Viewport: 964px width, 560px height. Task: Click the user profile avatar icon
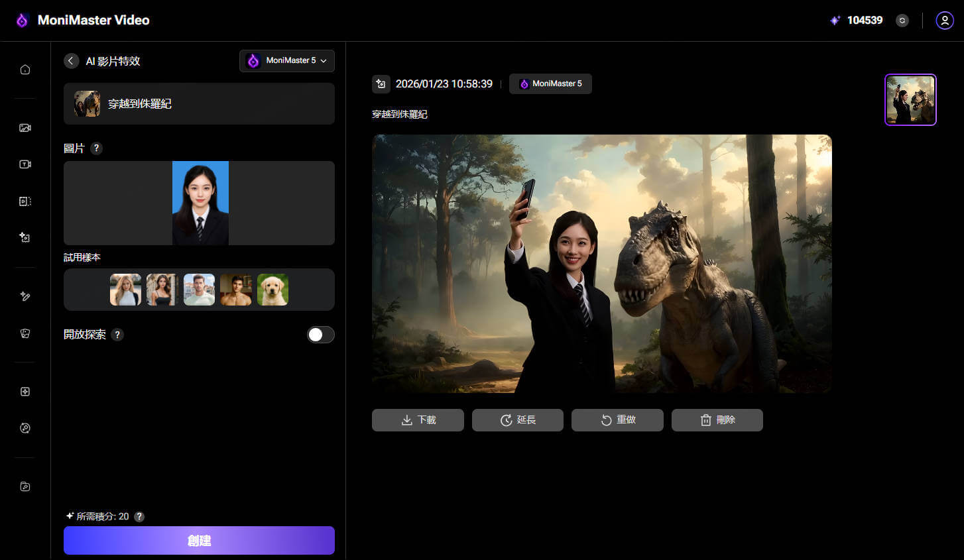point(944,21)
